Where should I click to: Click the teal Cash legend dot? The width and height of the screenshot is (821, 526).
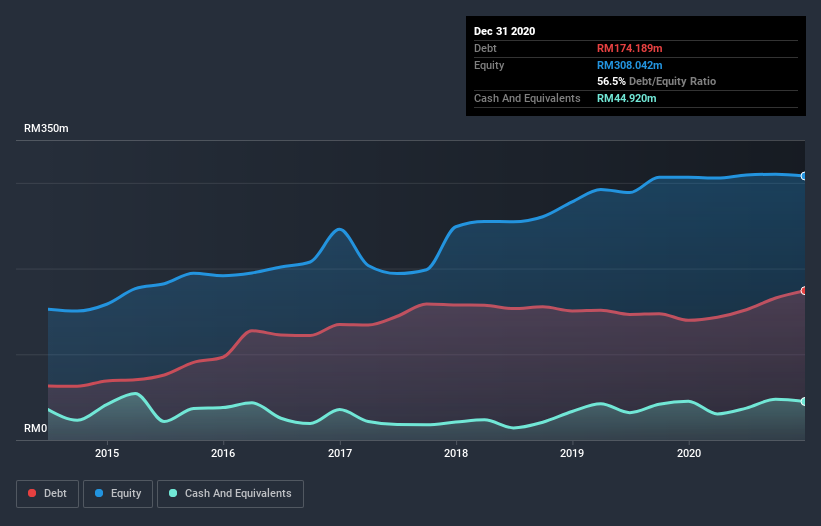[x=173, y=493]
